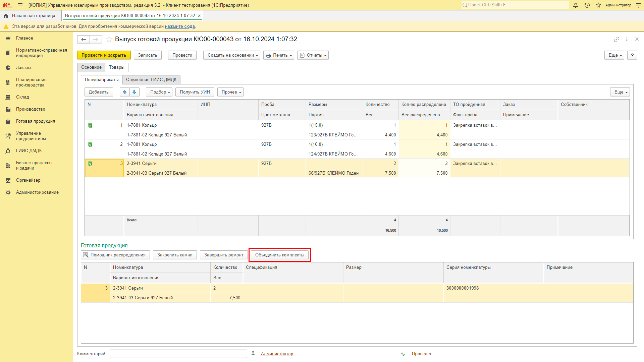Click Закрепить камни button
Screen dimensions: 644x362
coord(175,255)
